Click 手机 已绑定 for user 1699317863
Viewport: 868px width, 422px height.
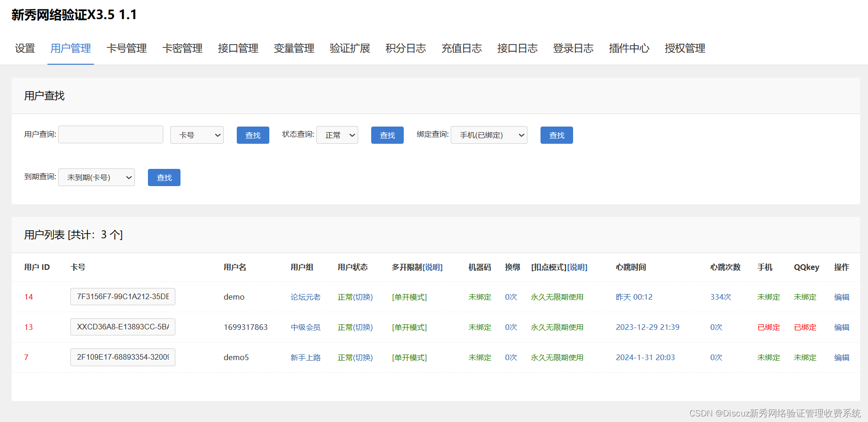point(768,327)
